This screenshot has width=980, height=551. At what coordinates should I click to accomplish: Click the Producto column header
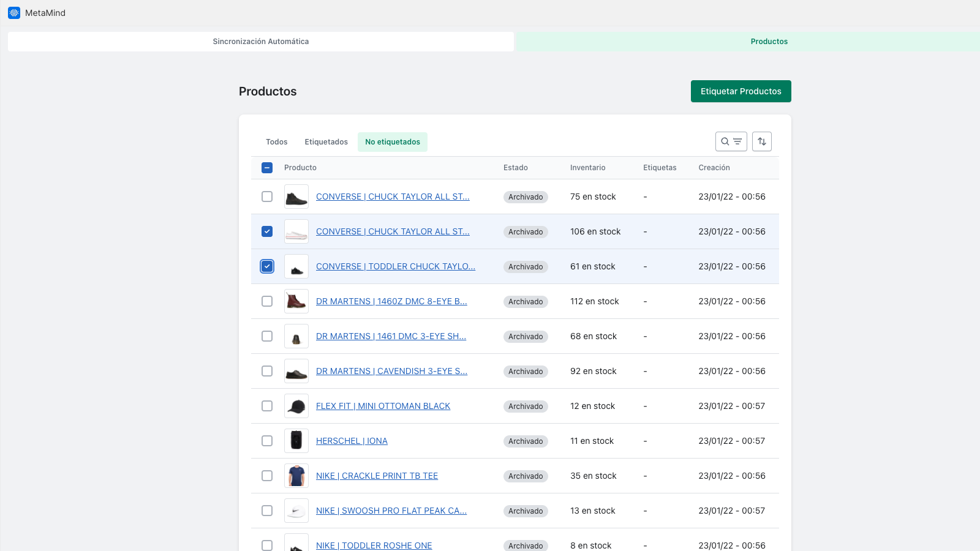(x=300, y=168)
